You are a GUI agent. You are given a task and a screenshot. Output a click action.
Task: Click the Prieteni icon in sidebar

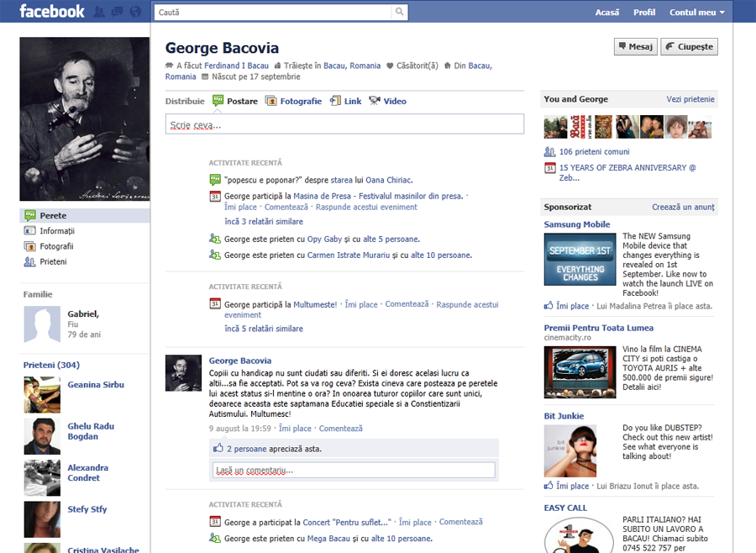coord(30,261)
